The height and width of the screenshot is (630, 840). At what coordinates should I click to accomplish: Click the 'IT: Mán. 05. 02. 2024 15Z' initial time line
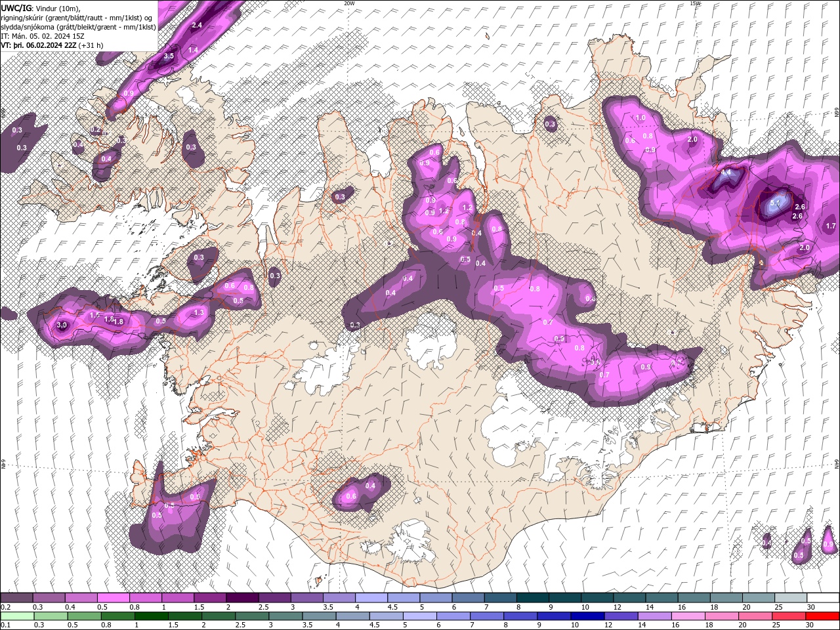click(43, 36)
